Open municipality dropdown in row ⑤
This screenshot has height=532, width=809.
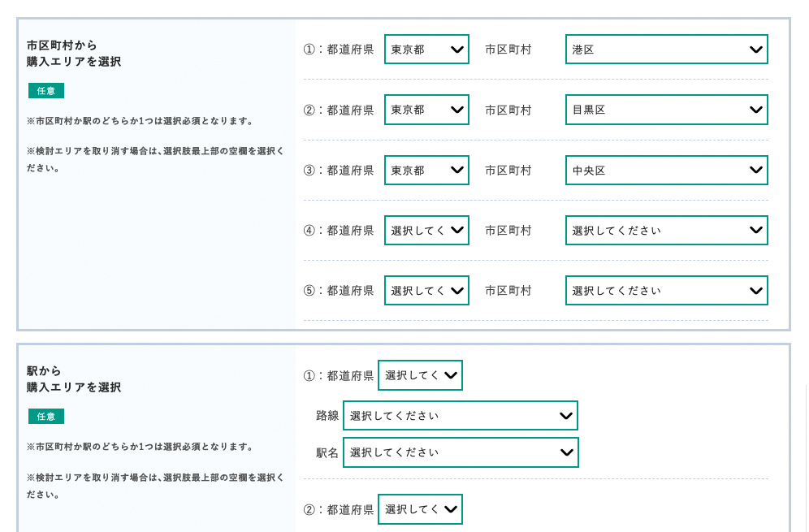click(667, 291)
